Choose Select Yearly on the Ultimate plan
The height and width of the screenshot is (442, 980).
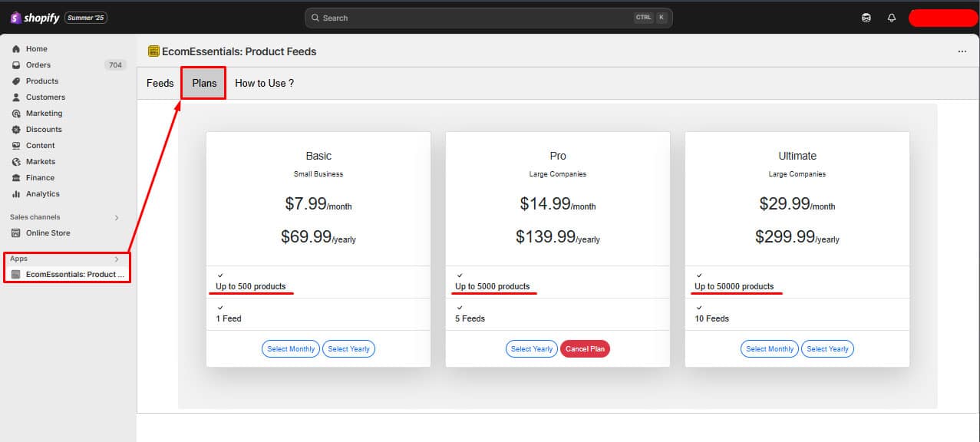tap(827, 348)
